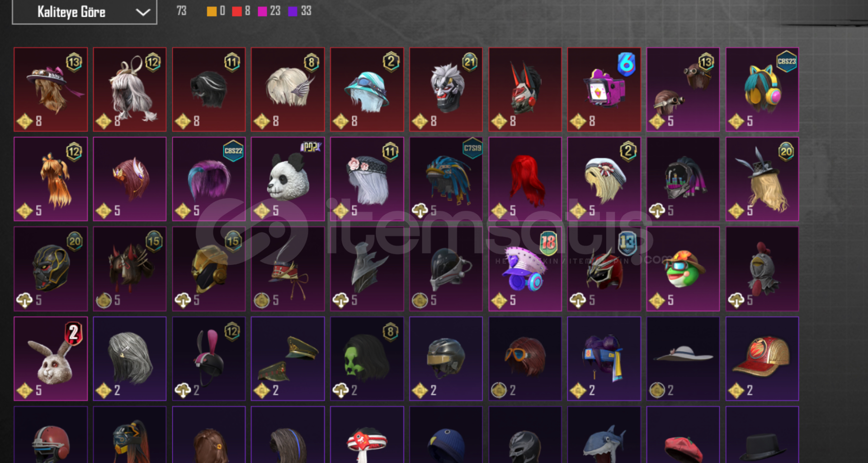
Task: Select the pink TV head item
Action: [604, 90]
